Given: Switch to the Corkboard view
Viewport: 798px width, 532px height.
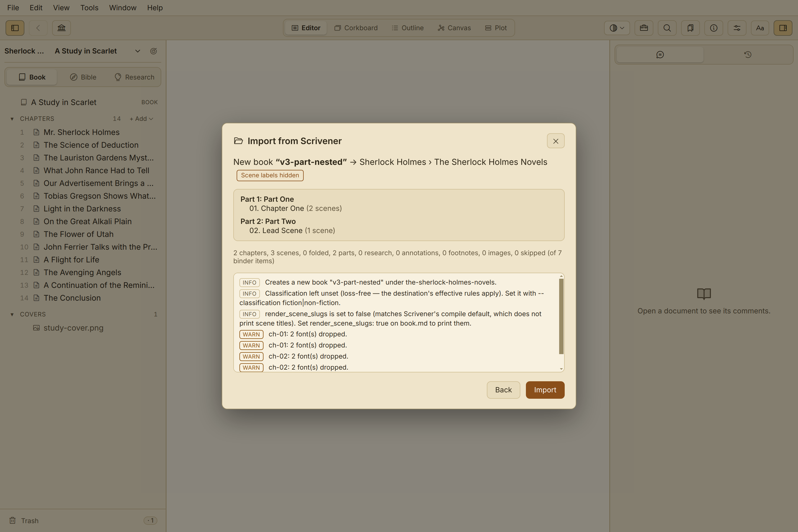Looking at the screenshot, I should (356, 28).
